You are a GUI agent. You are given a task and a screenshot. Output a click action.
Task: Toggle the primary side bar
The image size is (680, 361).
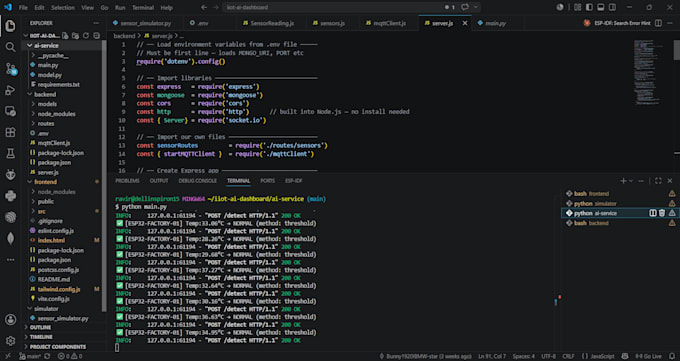[589, 7]
